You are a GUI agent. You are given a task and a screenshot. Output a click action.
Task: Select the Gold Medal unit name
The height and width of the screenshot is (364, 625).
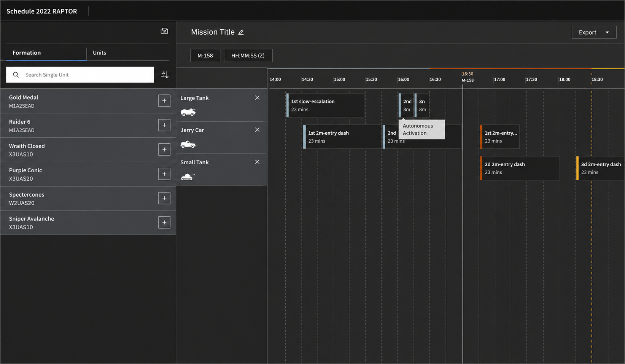tap(24, 97)
